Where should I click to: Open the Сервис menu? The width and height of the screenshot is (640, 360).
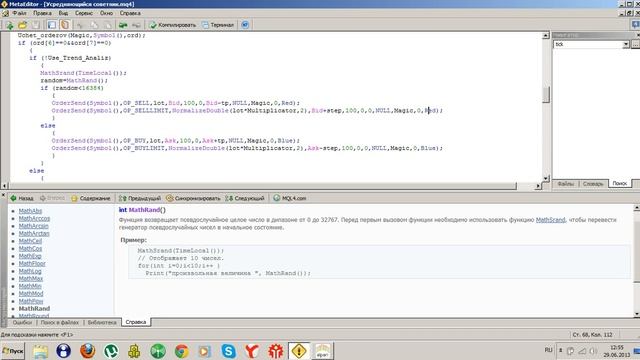84,13
